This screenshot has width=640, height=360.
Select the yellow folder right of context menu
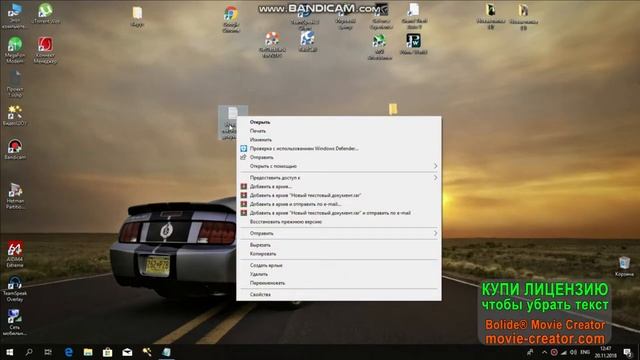point(393,109)
